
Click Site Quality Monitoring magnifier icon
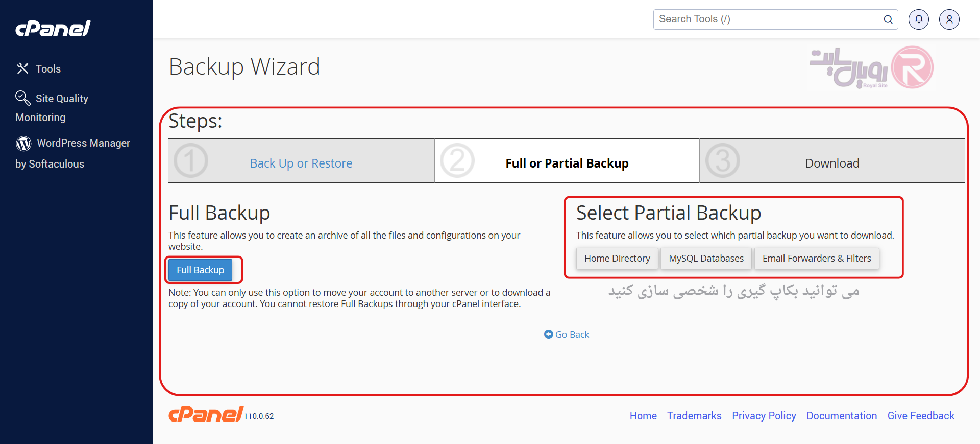click(x=22, y=98)
